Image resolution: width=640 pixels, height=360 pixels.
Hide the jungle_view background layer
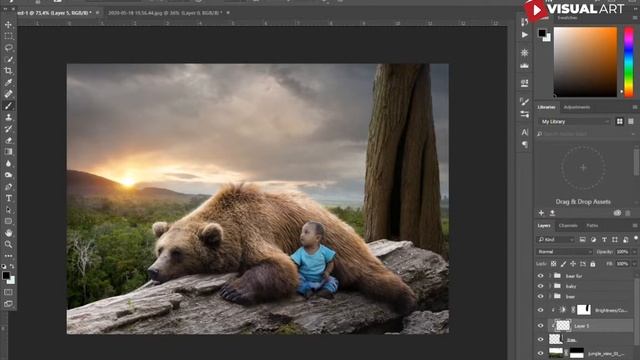[540, 353]
